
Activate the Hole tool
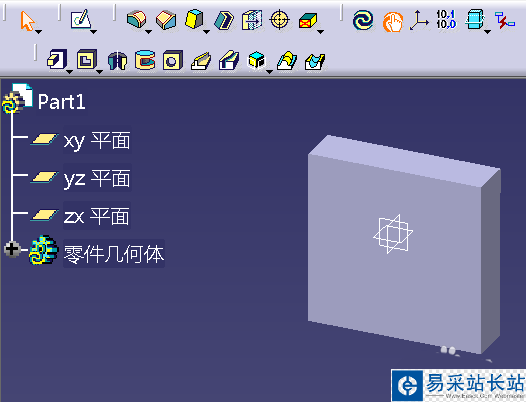[173, 60]
